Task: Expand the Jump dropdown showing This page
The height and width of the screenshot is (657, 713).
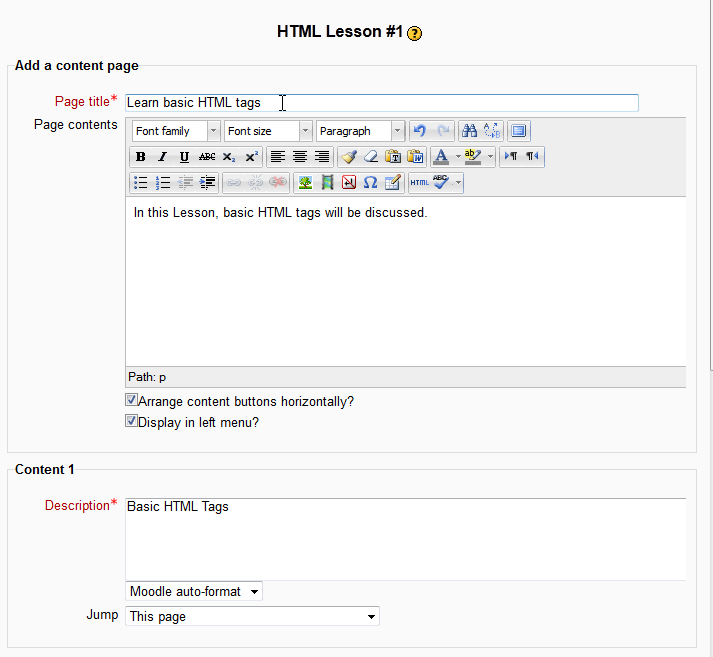Action: point(252,616)
